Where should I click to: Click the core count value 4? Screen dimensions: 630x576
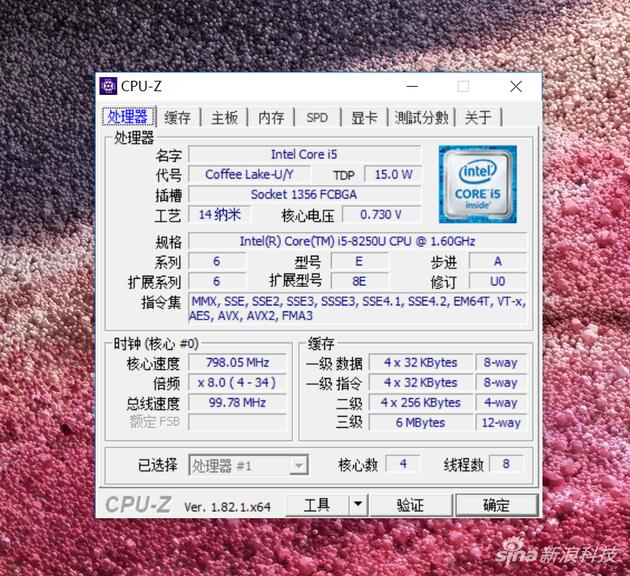(403, 464)
